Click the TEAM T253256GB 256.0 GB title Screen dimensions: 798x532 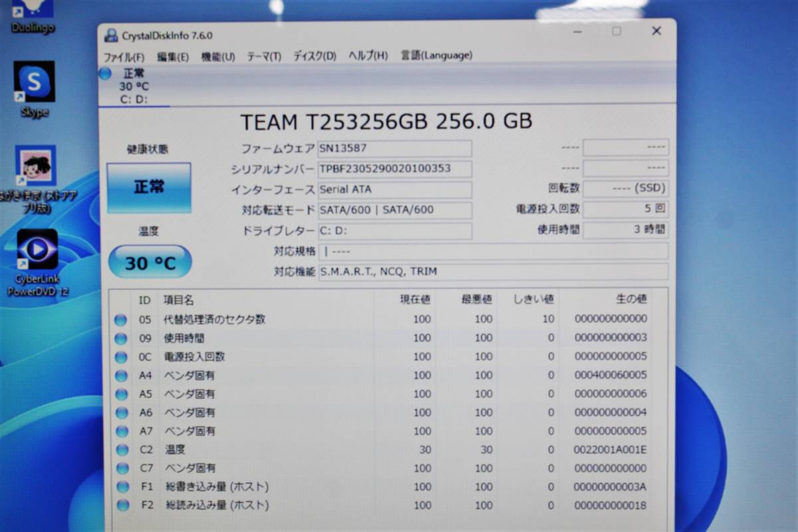click(386, 122)
